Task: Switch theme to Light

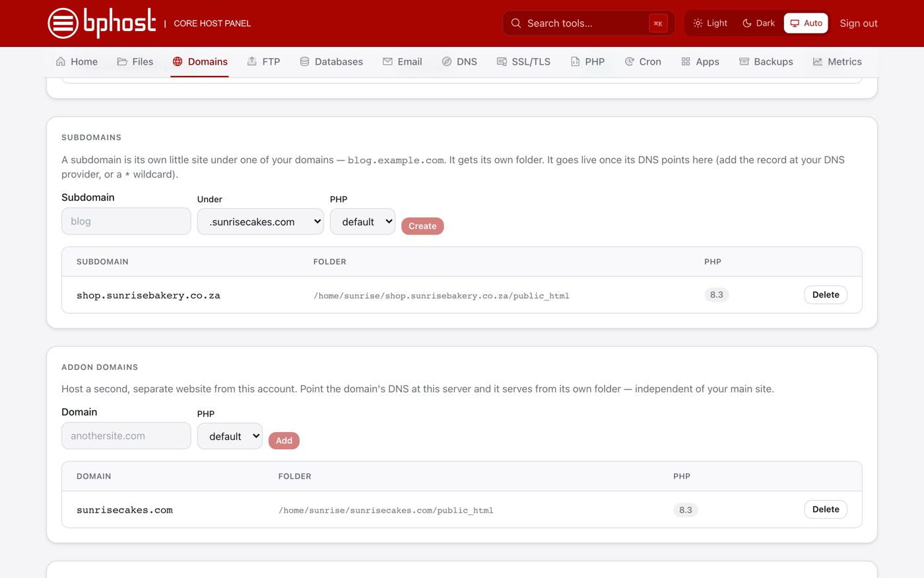Action: 710,23
